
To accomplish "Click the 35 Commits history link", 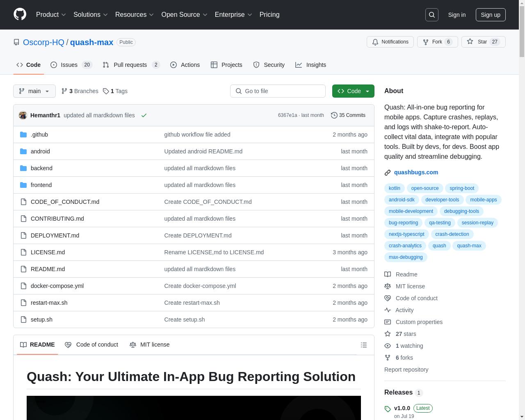I will click(348, 115).
